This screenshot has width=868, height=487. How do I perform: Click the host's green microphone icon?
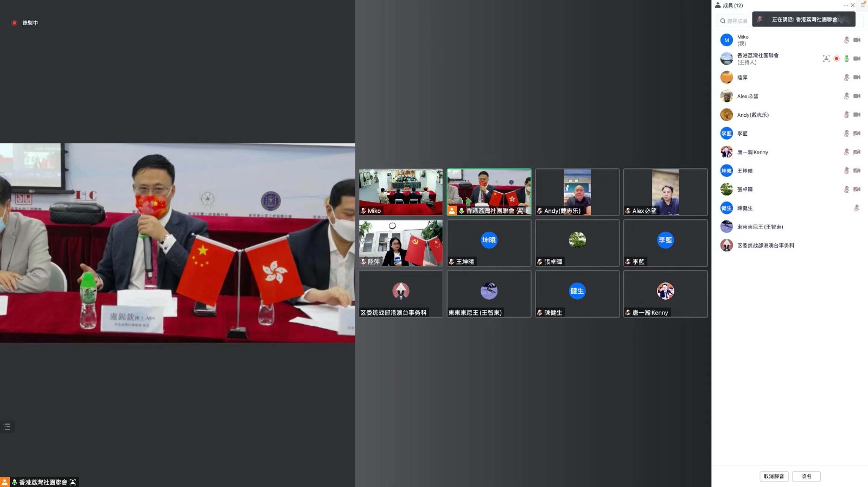846,59
